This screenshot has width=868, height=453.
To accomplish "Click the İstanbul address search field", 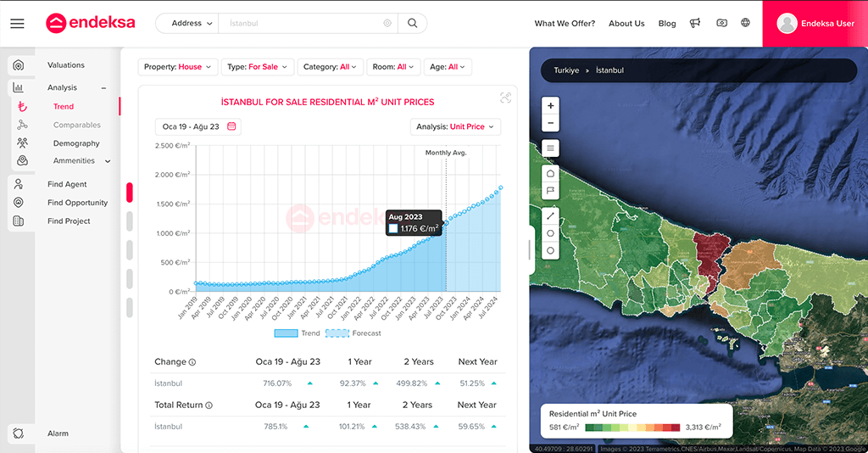I will pos(301,24).
